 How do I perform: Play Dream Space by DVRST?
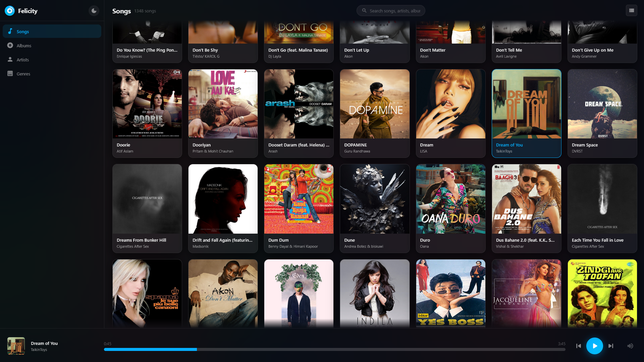click(x=602, y=113)
